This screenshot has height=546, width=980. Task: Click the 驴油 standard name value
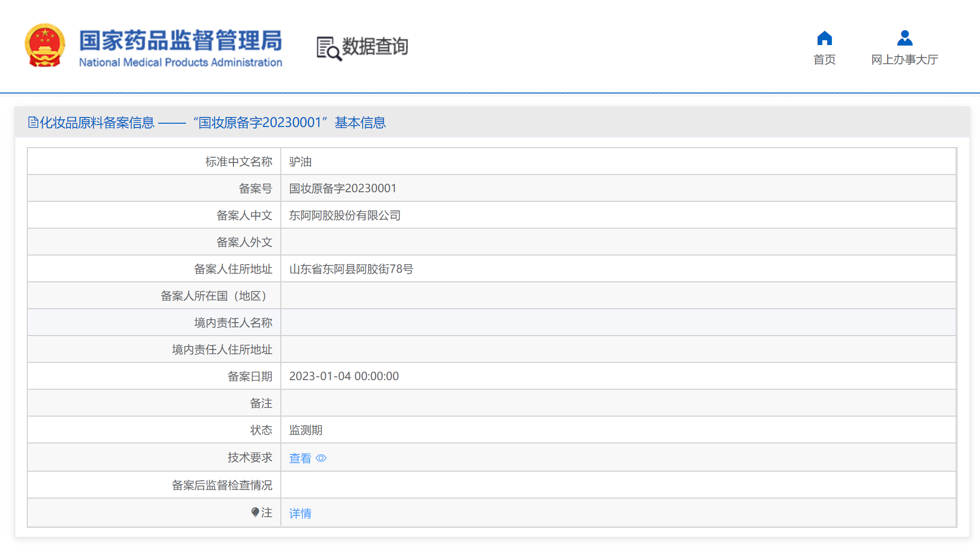pyautogui.click(x=300, y=162)
